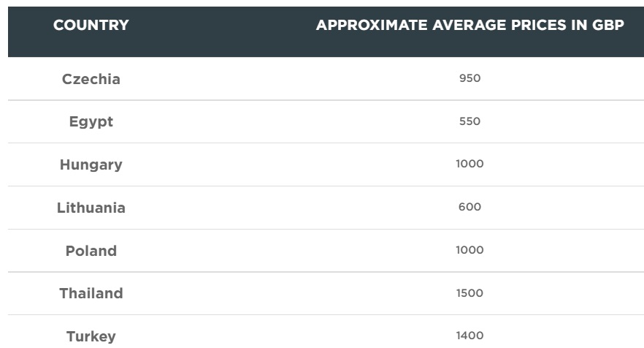Image resolution: width=644 pixels, height=348 pixels.
Task: Select the Czechia country cell
Action: tap(91, 79)
